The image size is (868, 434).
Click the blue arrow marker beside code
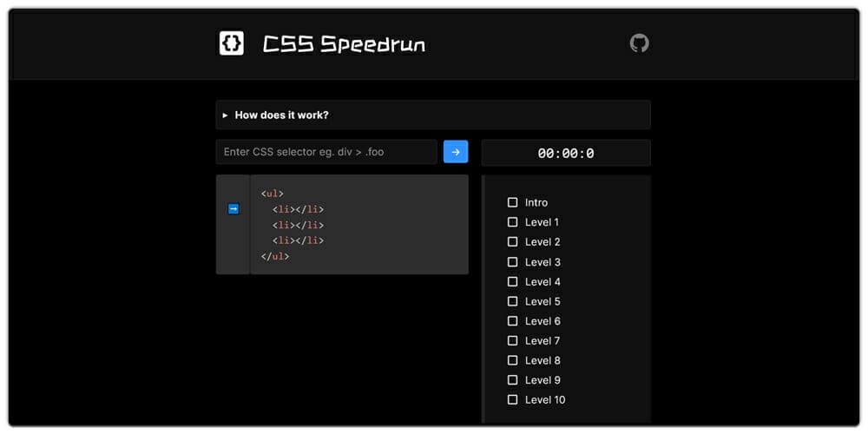click(x=233, y=208)
